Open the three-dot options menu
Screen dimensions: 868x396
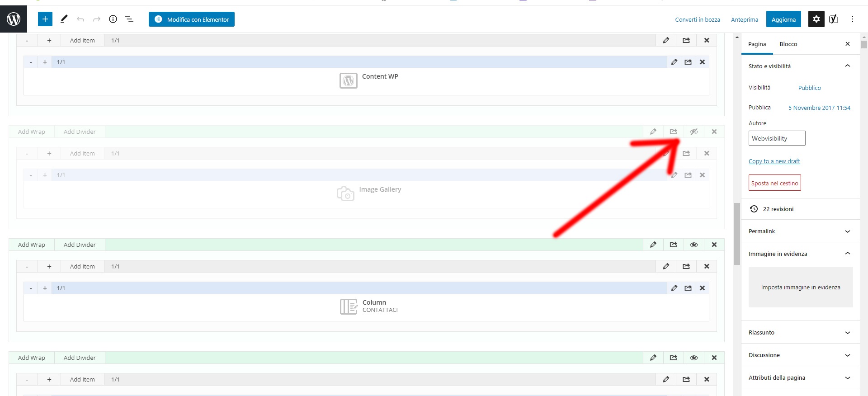pos(853,19)
